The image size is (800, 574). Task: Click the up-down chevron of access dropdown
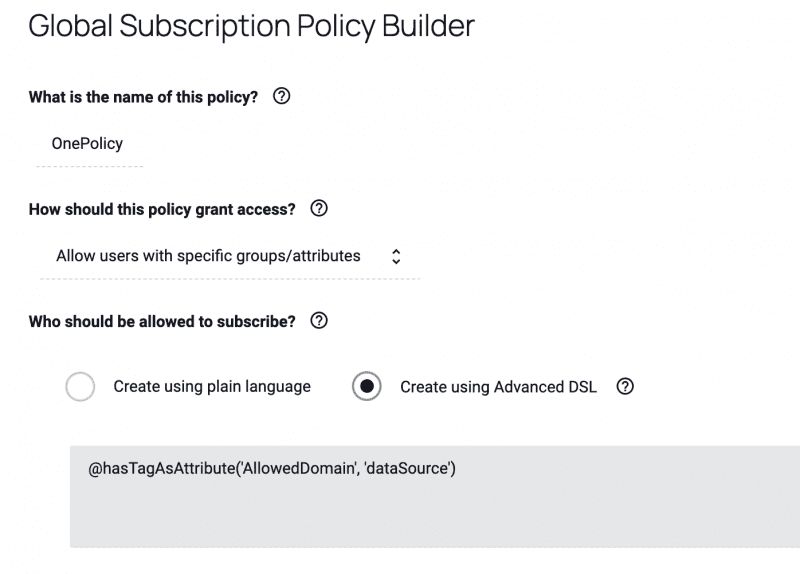[x=396, y=256]
